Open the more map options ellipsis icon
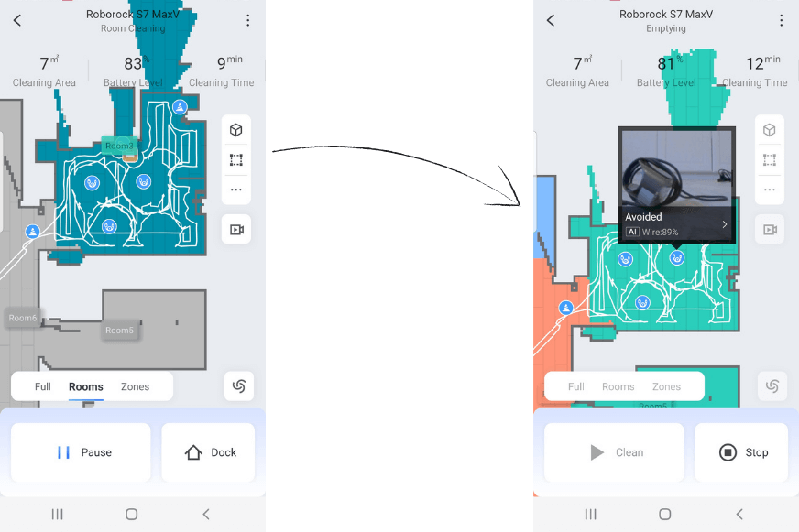 point(236,190)
